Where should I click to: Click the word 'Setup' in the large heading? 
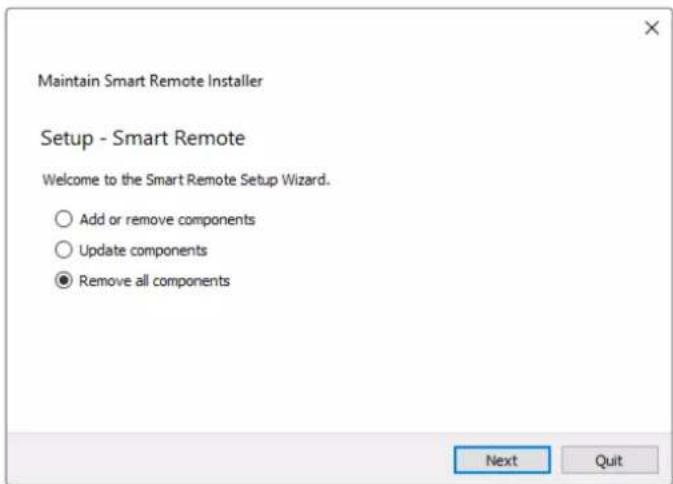67,139
